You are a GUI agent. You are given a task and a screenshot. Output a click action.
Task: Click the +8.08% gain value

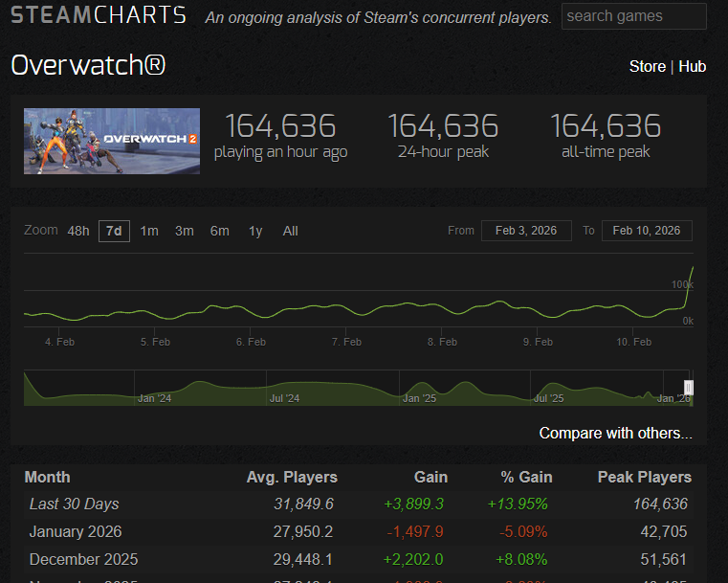[x=521, y=560]
